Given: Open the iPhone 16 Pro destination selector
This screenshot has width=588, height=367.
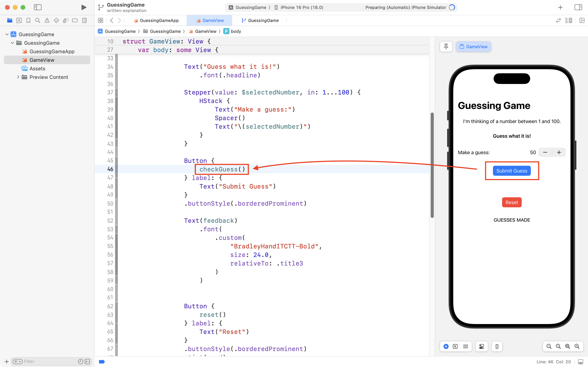Looking at the screenshot, I should pos(299,7).
